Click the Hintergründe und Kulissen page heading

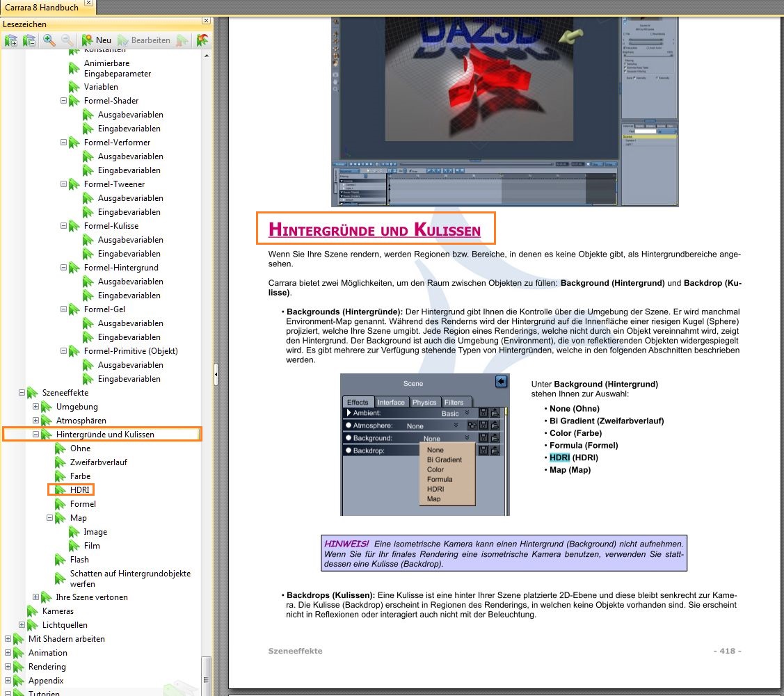point(374,230)
